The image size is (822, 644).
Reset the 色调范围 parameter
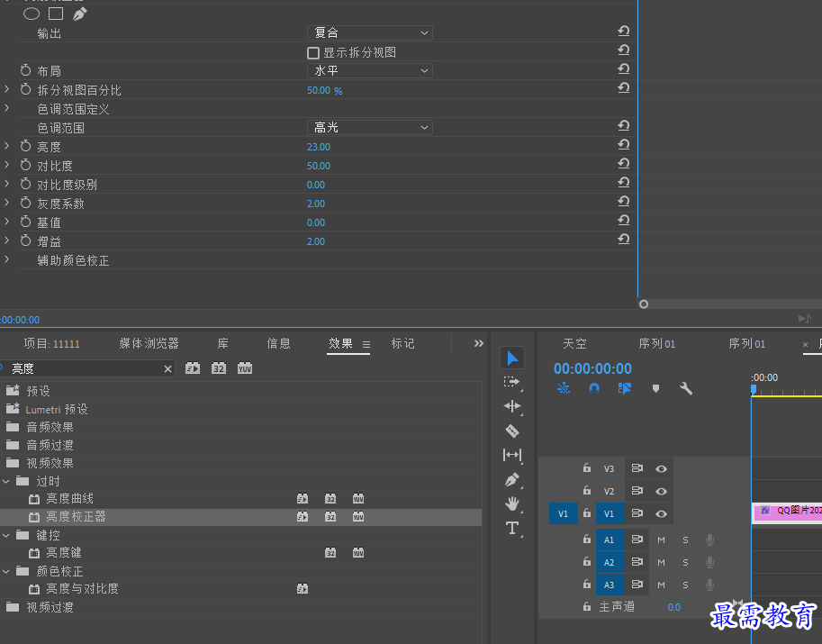tap(623, 126)
